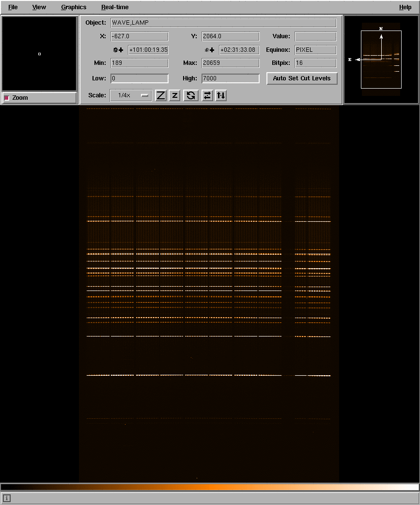Click the Object name field showing WAVE,LAMP
The image size is (420, 505).
(x=223, y=23)
